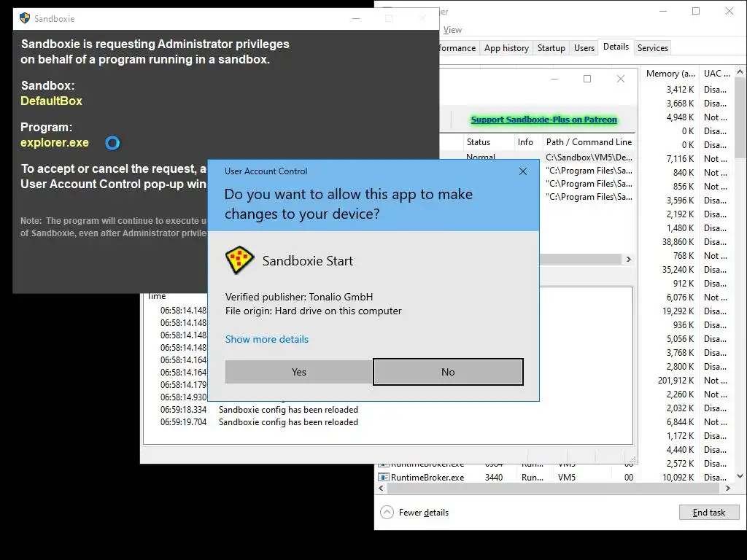Click End task in Task Manager
The image size is (747, 560).
[x=709, y=513]
